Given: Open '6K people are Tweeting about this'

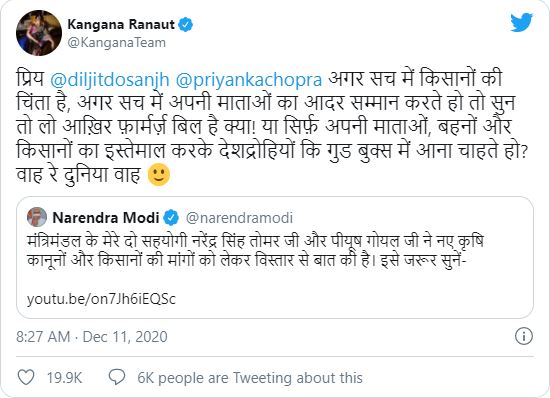Looking at the screenshot, I should [250, 378].
